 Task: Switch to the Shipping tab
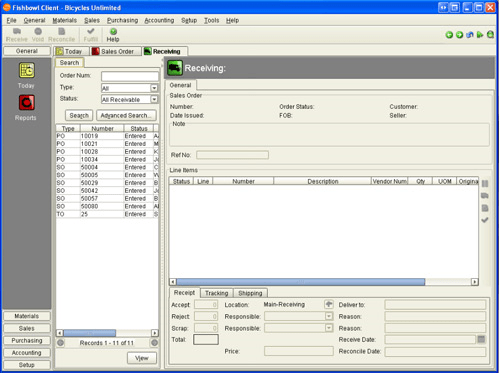tap(250, 293)
